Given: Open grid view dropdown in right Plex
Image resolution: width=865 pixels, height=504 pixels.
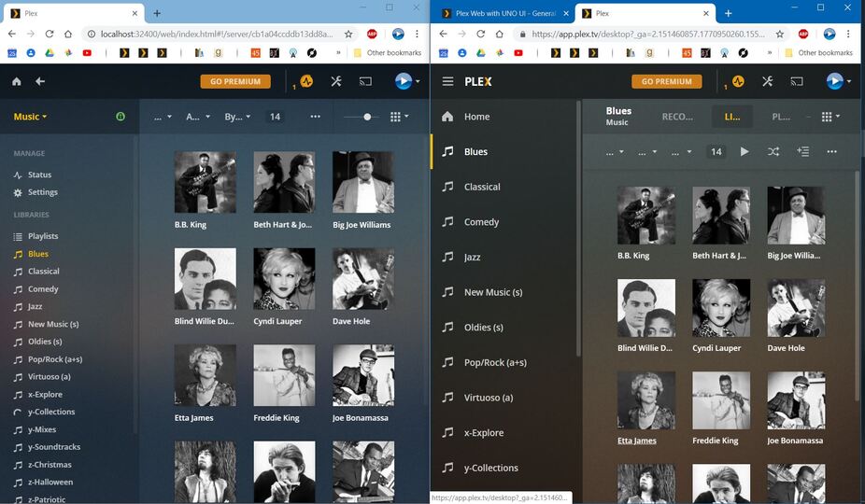Looking at the screenshot, I should coord(830,117).
